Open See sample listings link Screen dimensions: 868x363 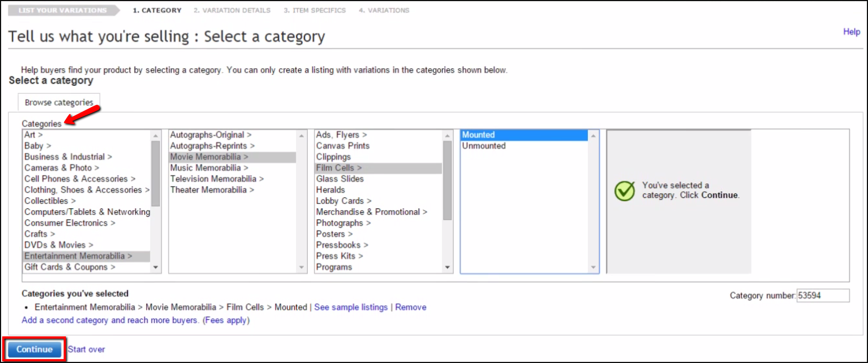[x=351, y=307]
